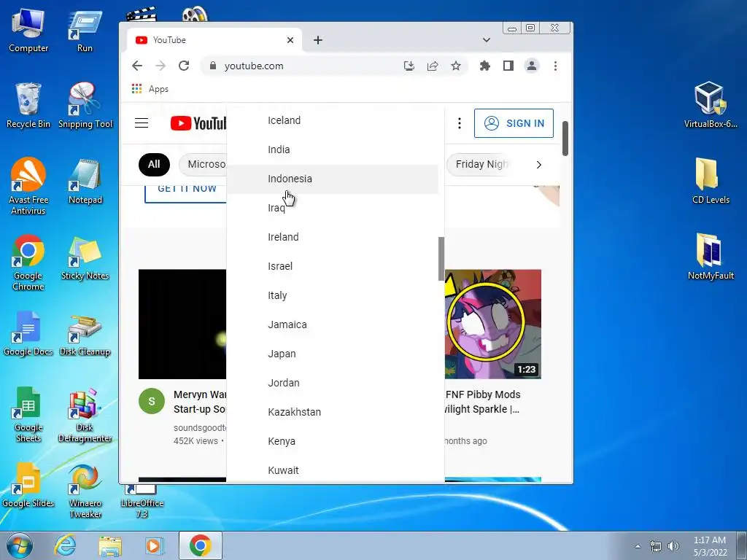Choose Japan as location

333,354
